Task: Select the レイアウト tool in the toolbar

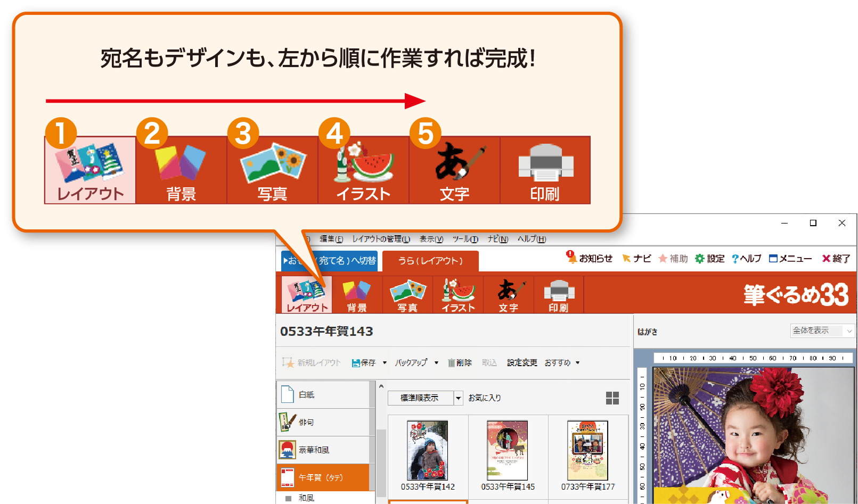Action: (305, 294)
